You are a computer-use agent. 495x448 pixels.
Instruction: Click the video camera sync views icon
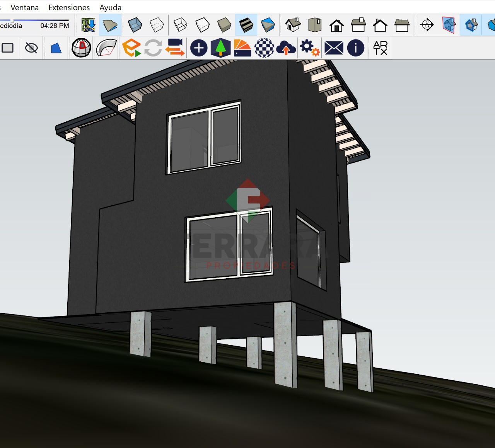tap(175, 48)
